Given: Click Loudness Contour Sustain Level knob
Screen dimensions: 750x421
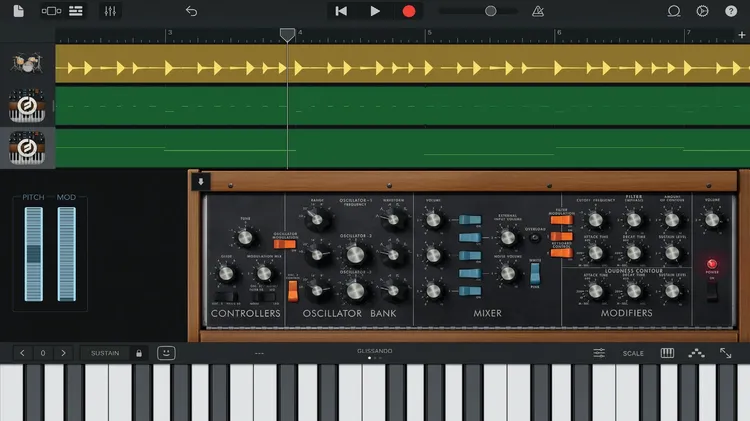Looking at the screenshot, I should coord(672,290).
